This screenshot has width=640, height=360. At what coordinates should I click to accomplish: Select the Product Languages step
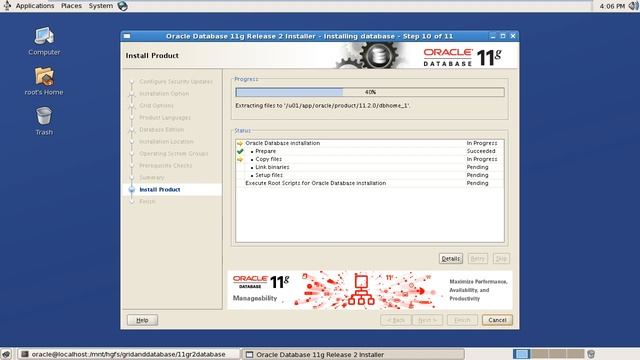(x=165, y=118)
